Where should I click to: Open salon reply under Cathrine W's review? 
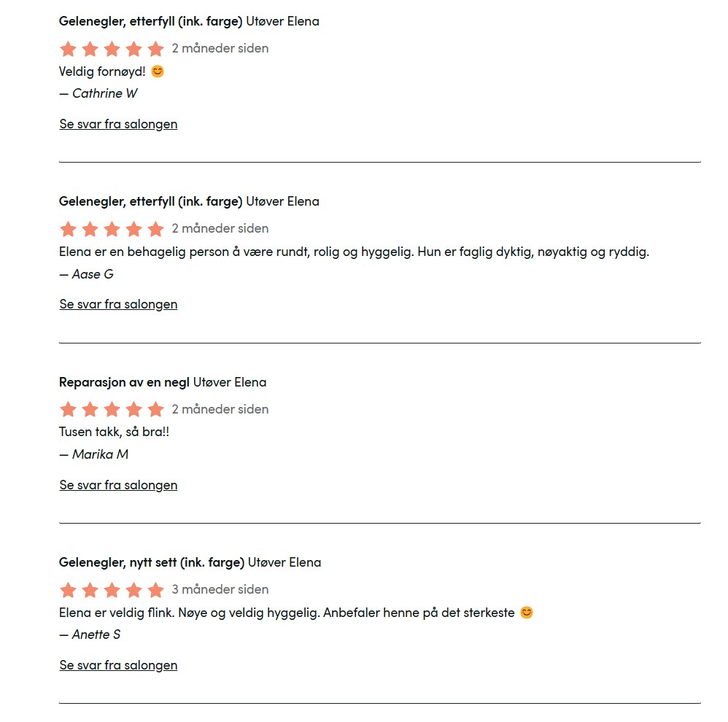(118, 124)
